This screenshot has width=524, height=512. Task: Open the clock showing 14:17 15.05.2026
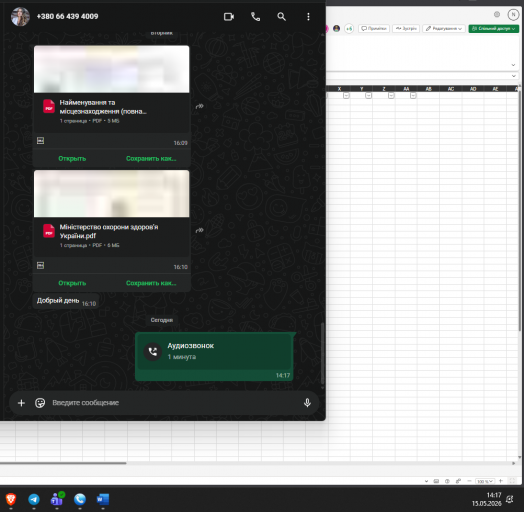[487, 499]
